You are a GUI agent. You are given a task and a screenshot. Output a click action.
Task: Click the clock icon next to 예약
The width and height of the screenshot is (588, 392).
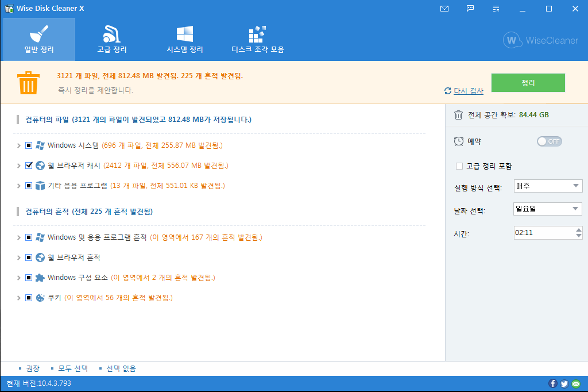[459, 141]
